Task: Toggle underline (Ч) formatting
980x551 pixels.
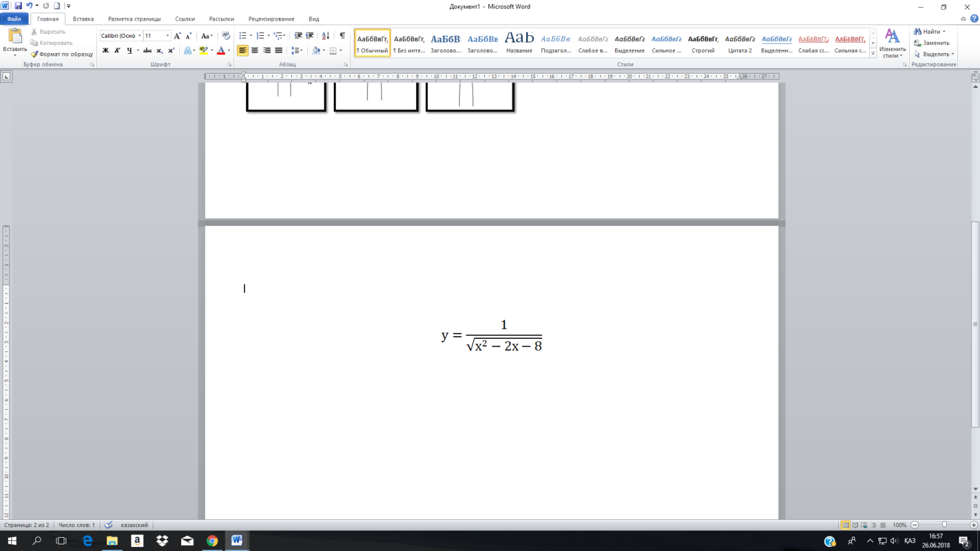Action: tap(129, 50)
